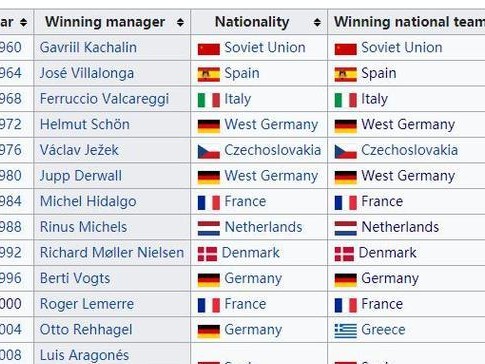Click Czechoslovakia flag in Nationality column
485x364 pixels.
point(209,152)
